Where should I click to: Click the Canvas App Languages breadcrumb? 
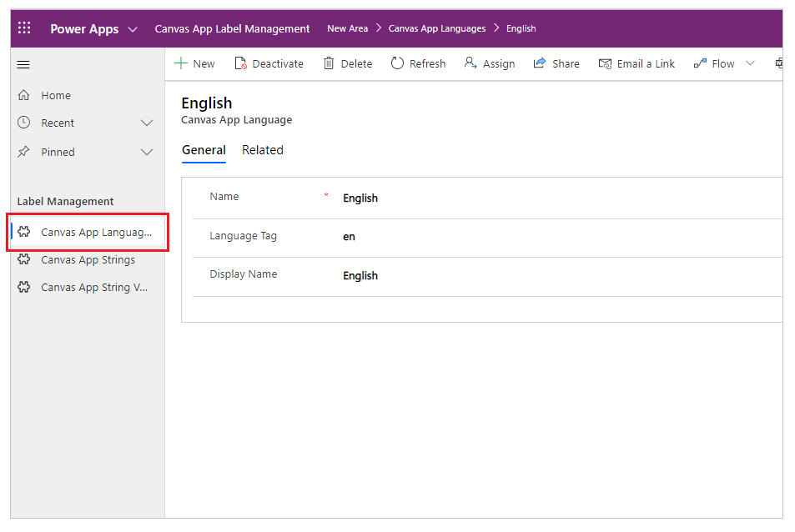click(x=437, y=29)
